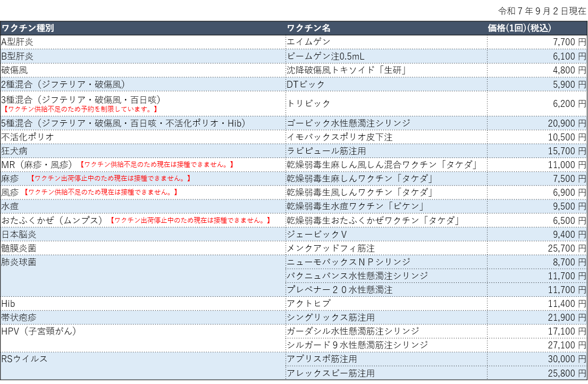Select 3種混合 vaccine type label

point(81,100)
